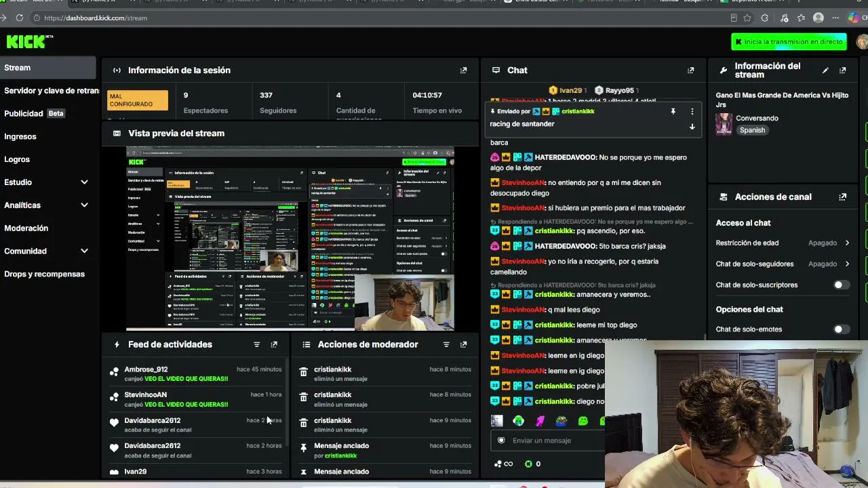Image resolution: width=868 pixels, height=488 pixels.
Task: Open the browser extensions puzzle icon
Action: click(x=765, y=18)
